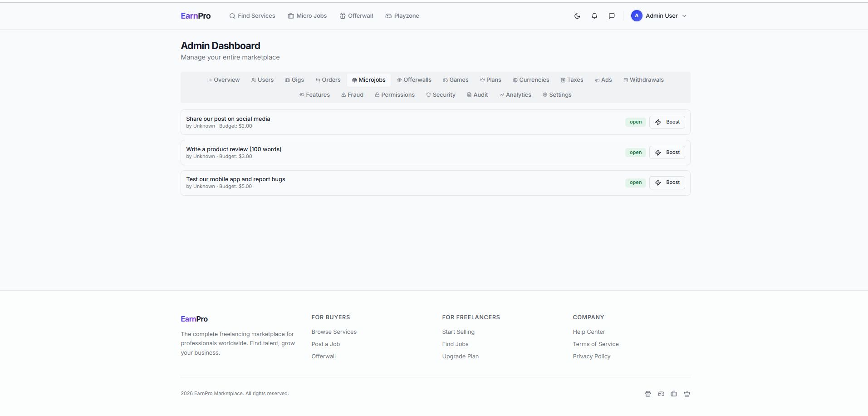Click the gift icon in footer
The width and height of the screenshot is (868, 416).
coord(648,394)
